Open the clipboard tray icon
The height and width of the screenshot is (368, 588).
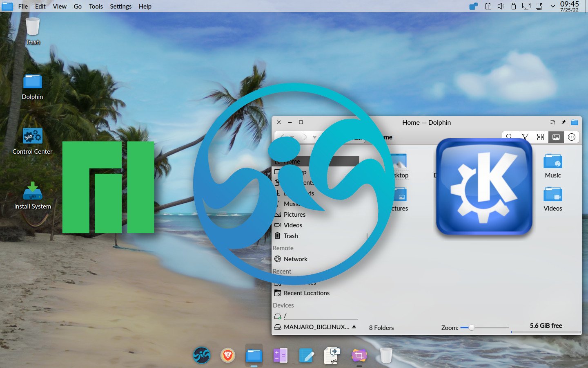coord(488,6)
